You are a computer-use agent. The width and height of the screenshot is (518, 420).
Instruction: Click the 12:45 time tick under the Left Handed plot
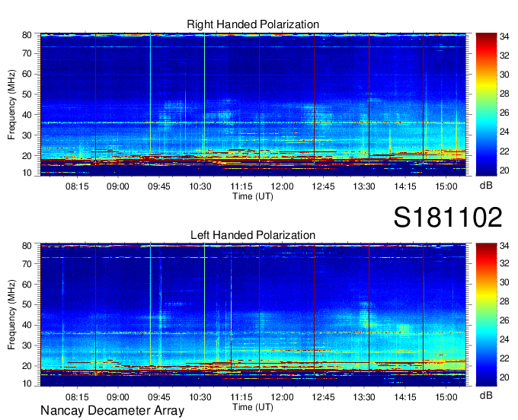point(323,397)
